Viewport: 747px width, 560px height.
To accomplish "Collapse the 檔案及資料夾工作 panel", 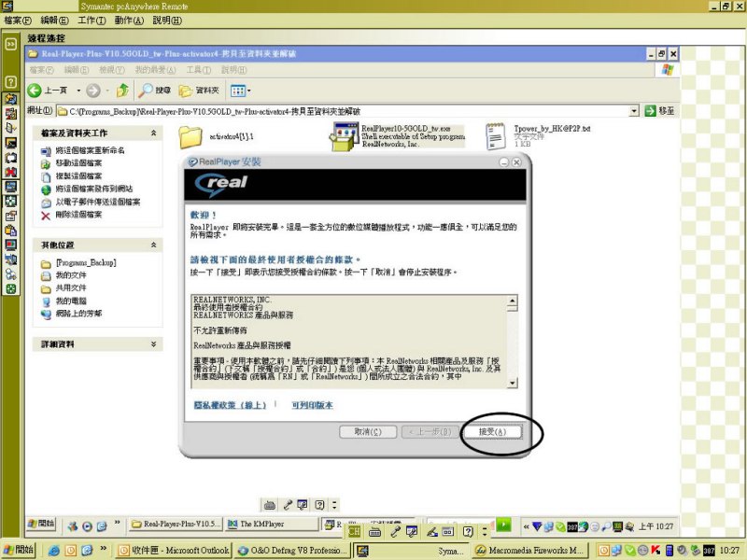I will coord(153,133).
